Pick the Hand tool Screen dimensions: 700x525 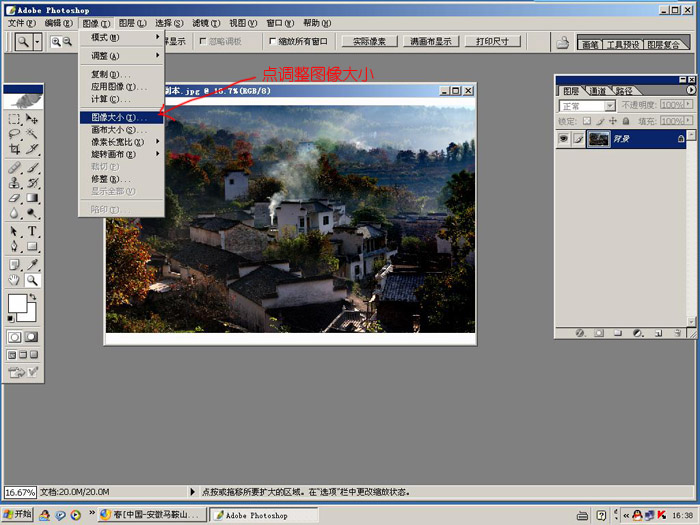(x=15, y=281)
